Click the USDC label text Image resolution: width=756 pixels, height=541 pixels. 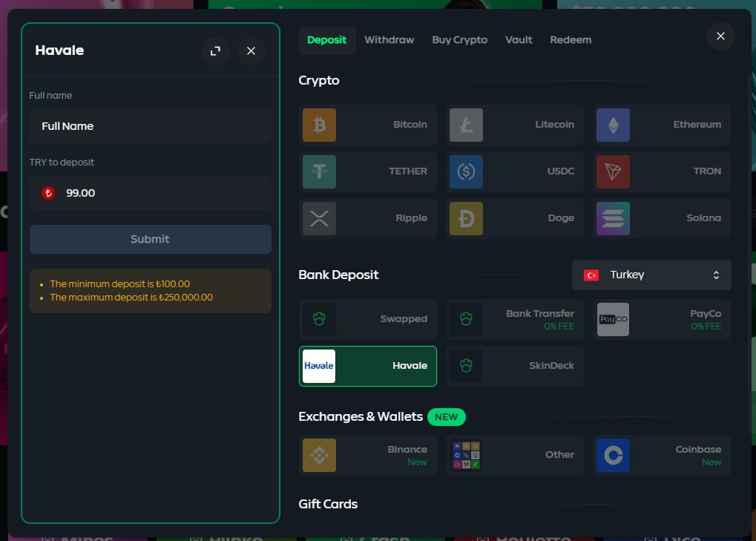tap(561, 171)
